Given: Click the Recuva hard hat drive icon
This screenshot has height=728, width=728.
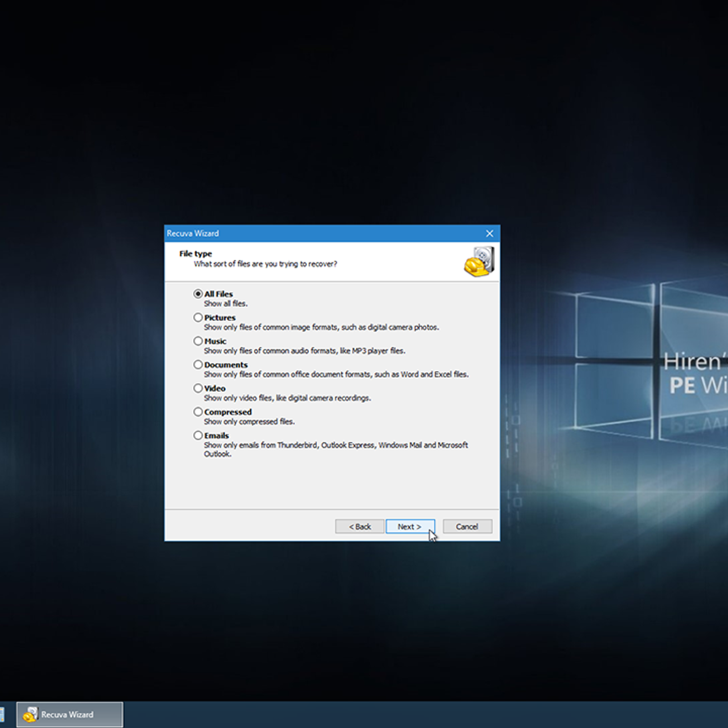Looking at the screenshot, I should point(479,261).
